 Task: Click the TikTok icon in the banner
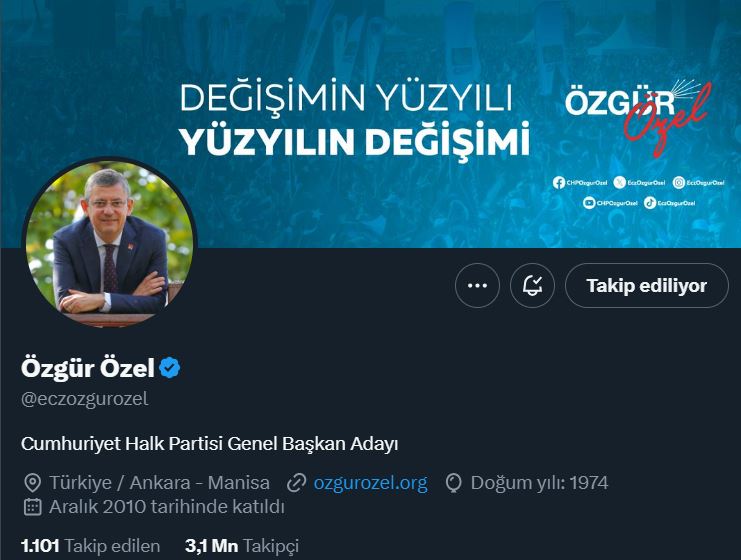pyautogui.click(x=650, y=203)
